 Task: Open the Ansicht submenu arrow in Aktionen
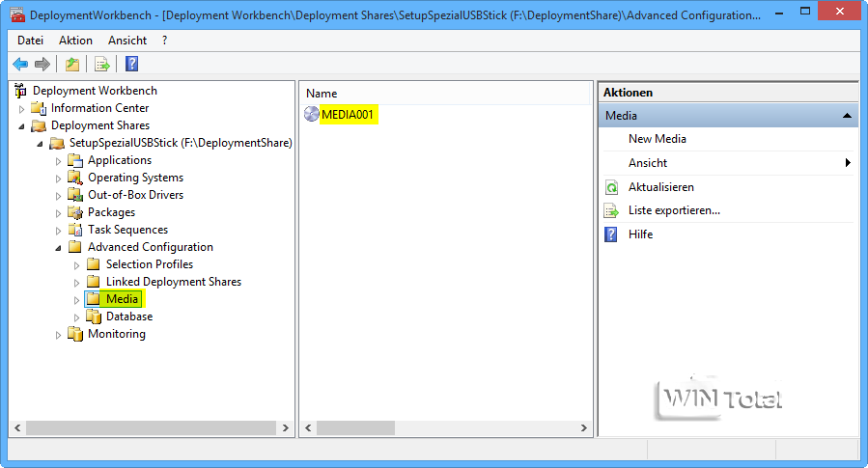(848, 163)
